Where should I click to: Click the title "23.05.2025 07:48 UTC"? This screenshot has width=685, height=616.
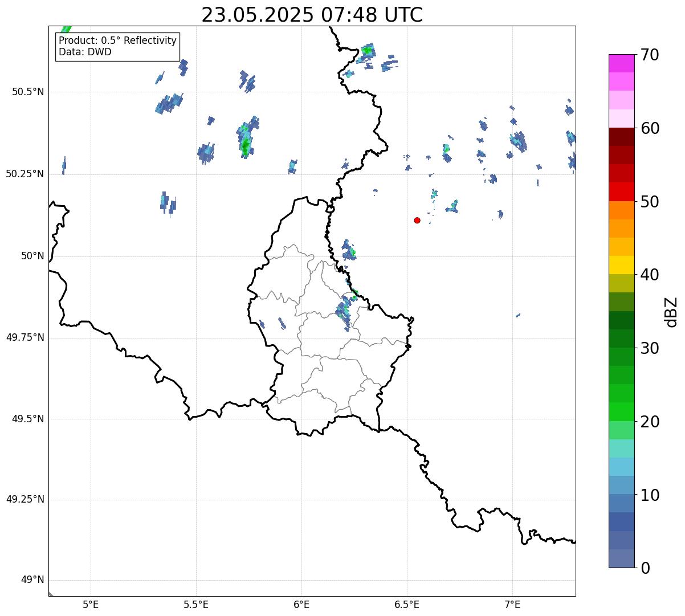tap(312, 15)
